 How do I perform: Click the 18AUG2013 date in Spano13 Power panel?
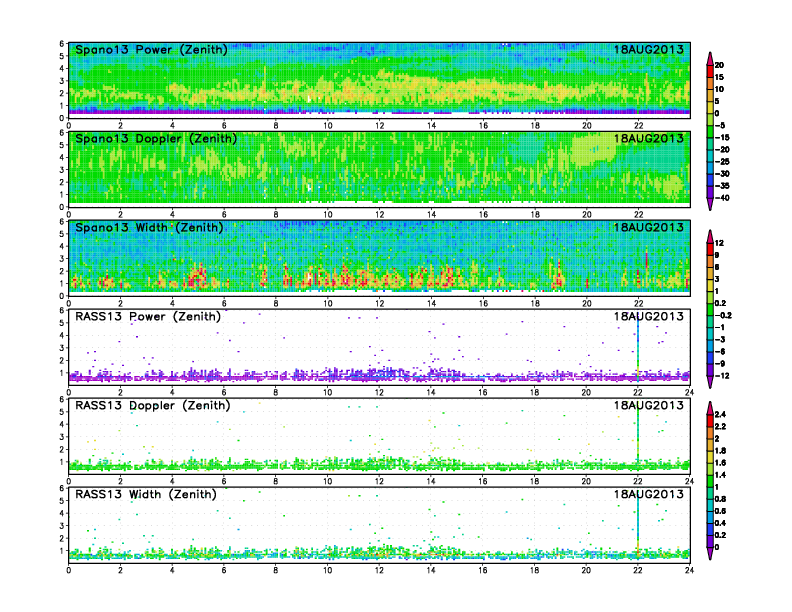649,49
